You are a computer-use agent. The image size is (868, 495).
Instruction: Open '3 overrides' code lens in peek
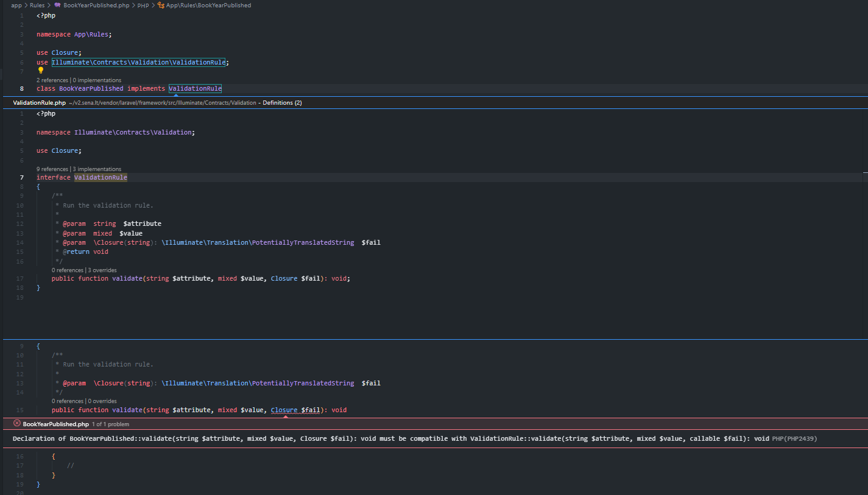[102, 270]
